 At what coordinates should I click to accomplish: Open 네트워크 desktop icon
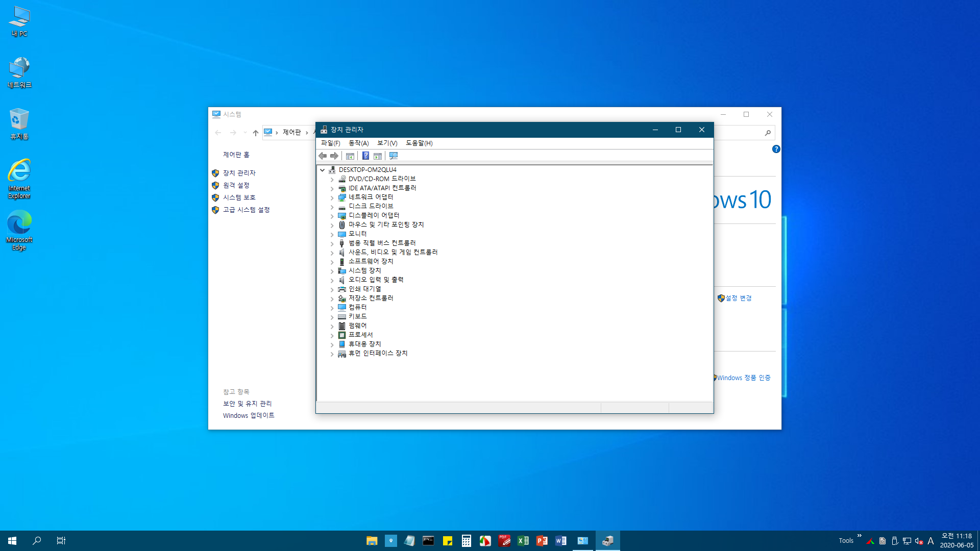pos(19,72)
